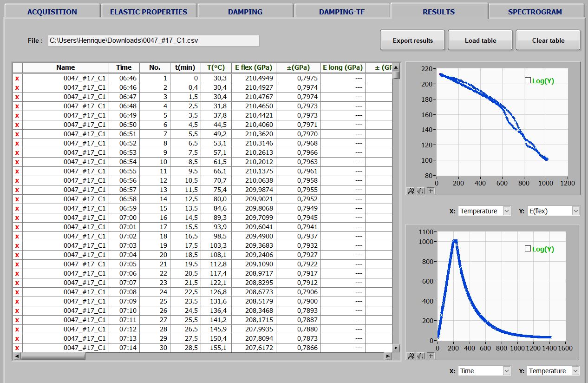Select the cell showing 207,6172
588x383 pixels.
coord(254,348)
